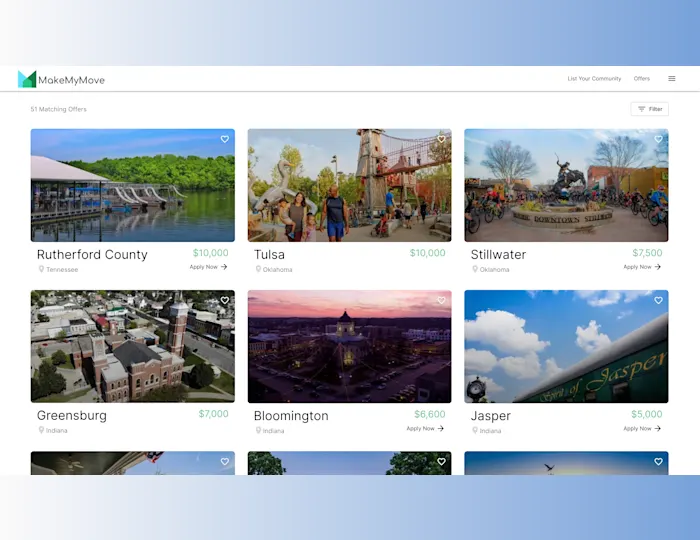This screenshot has width=700, height=540.
Task: Click the Tulsa title
Action: pos(269,254)
